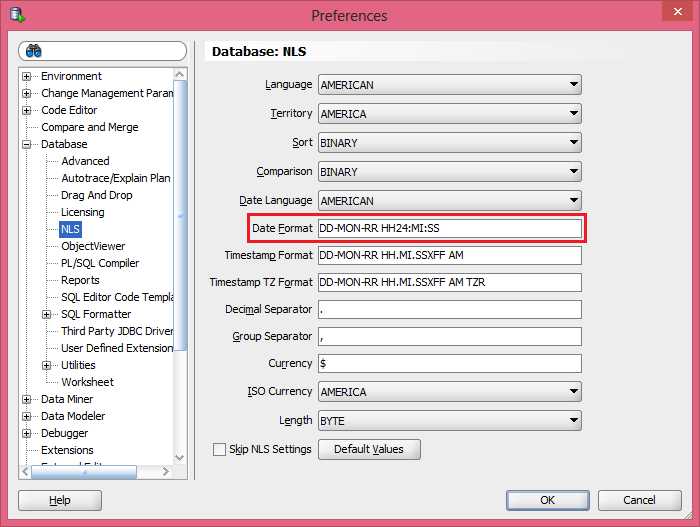Viewport: 700px width, 527px height.
Task: Enable Skip NLS Settings checkbox
Action: point(219,450)
